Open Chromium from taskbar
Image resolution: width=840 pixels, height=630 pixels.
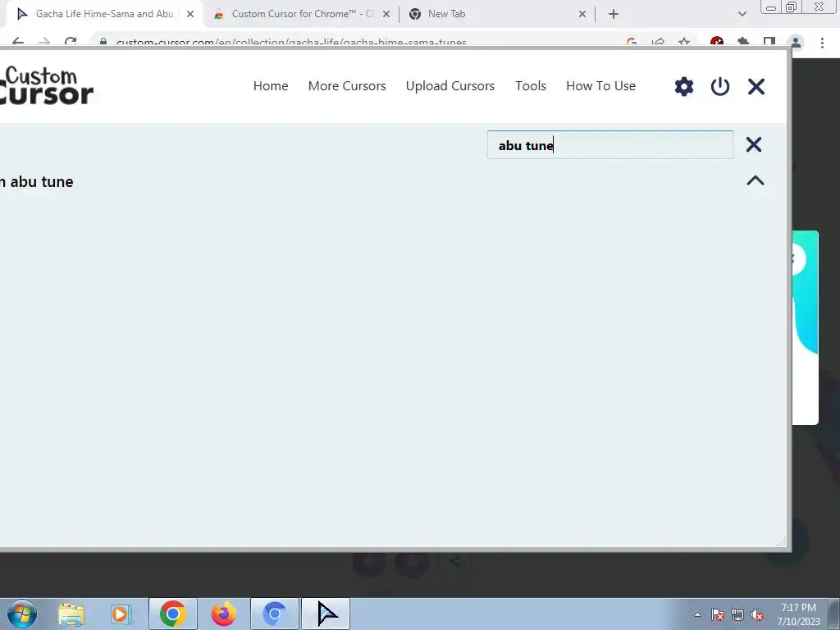274,614
